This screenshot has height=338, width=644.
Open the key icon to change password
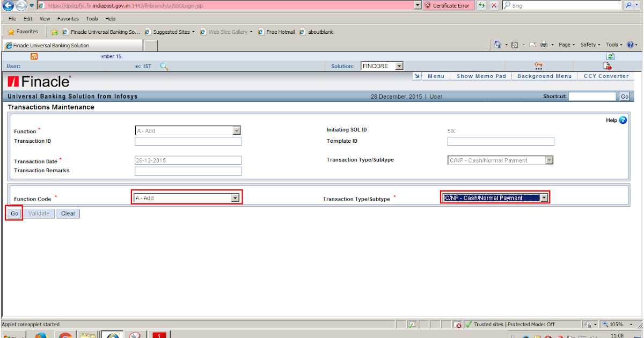(x=538, y=65)
